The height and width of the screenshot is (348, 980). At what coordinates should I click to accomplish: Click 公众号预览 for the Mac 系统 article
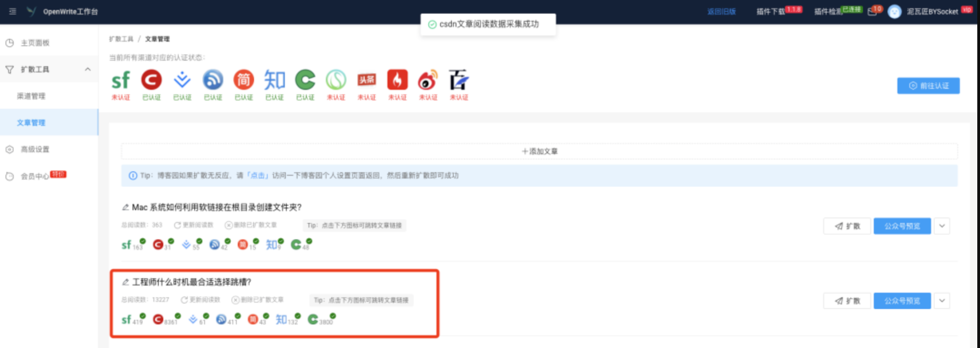click(x=902, y=226)
